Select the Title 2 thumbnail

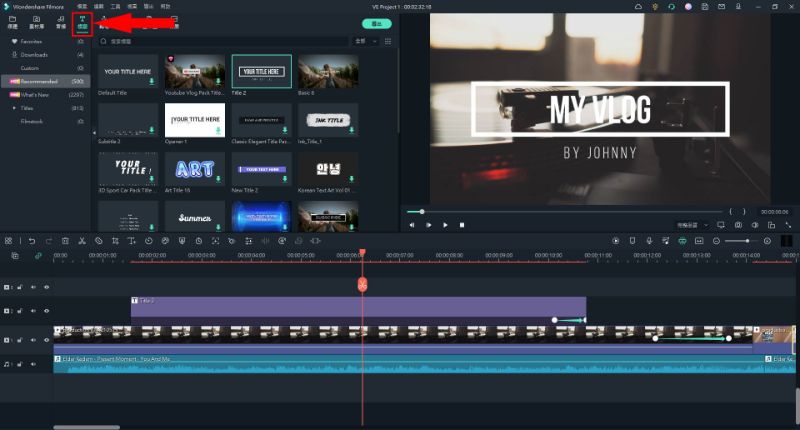(x=261, y=71)
